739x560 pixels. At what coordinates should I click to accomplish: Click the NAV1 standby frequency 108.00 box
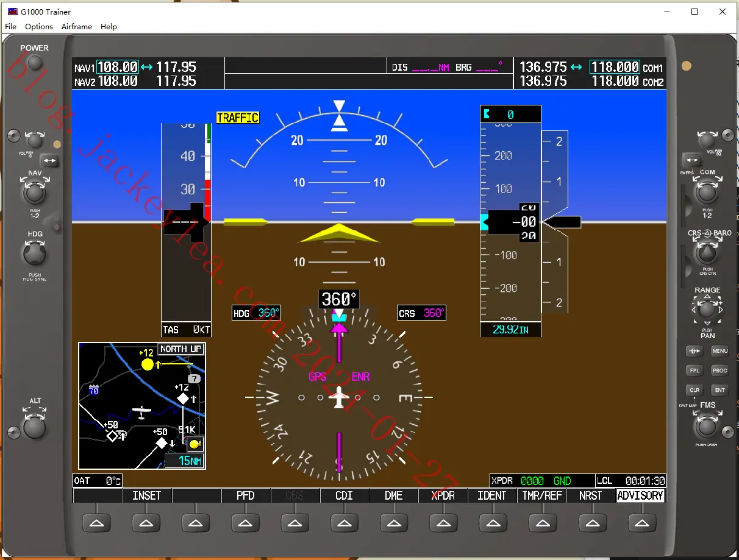click(x=118, y=67)
